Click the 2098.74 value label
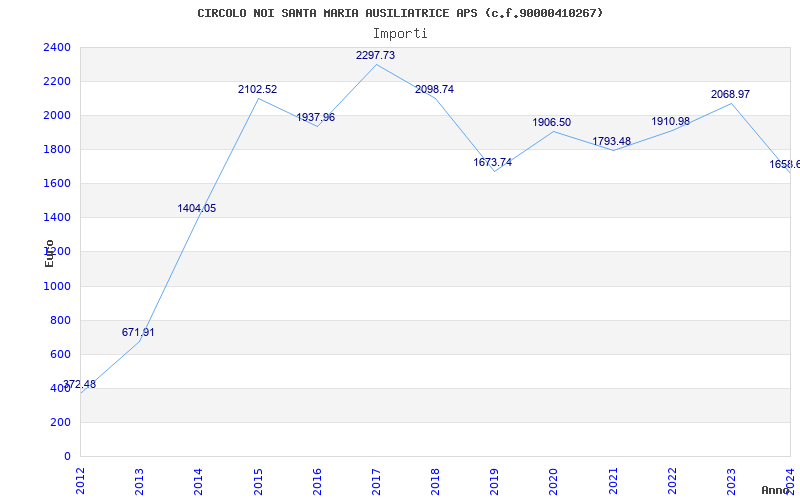This screenshot has width=800, height=500. point(434,89)
